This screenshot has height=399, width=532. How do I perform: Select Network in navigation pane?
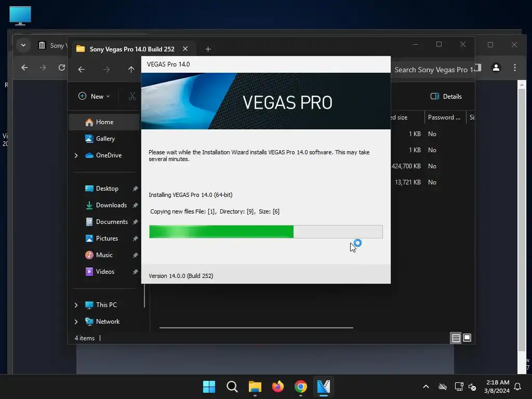(x=107, y=321)
